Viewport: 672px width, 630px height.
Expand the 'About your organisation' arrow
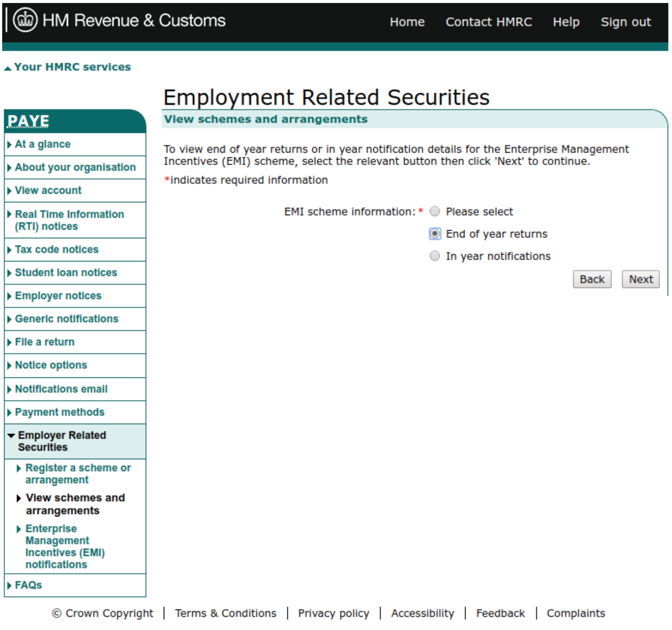click(x=9, y=168)
